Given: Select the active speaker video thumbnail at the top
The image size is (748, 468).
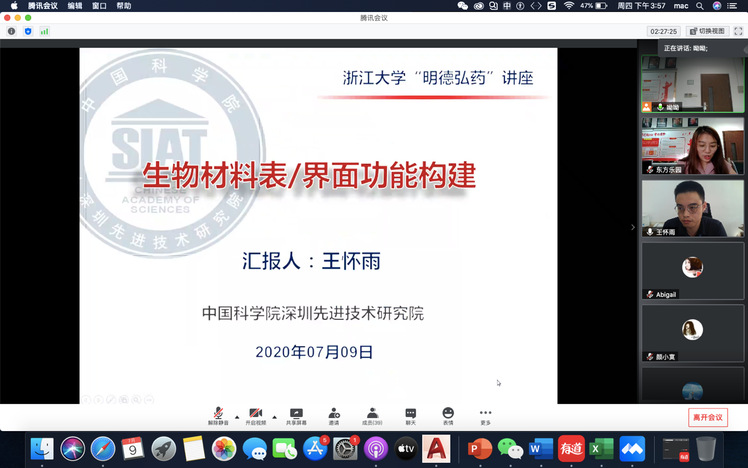Looking at the screenshot, I should pyautogui.click(x=693, y=84).
